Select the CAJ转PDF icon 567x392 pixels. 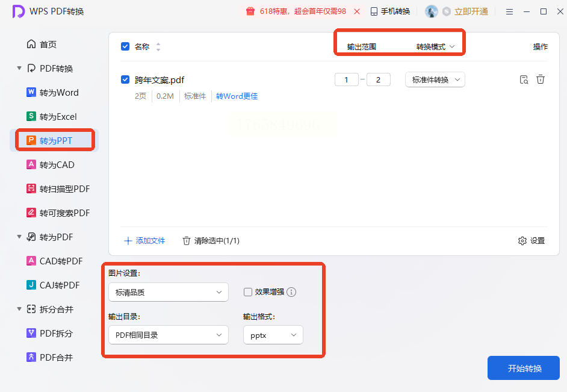tap(31, 285)
